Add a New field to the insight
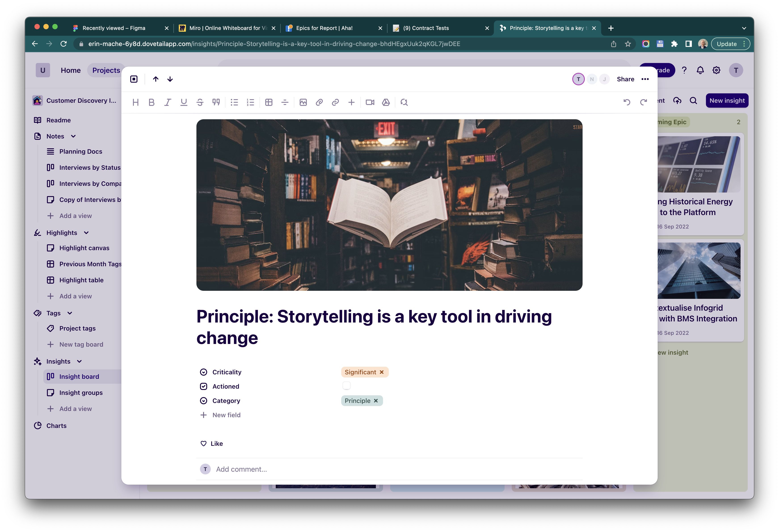 pyautogui.click(x=220, y=415)
